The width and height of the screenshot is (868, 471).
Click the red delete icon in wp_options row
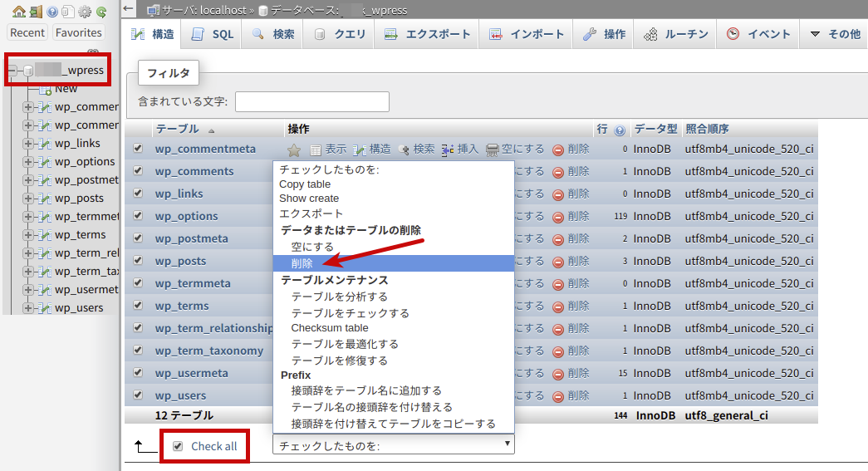558,217
